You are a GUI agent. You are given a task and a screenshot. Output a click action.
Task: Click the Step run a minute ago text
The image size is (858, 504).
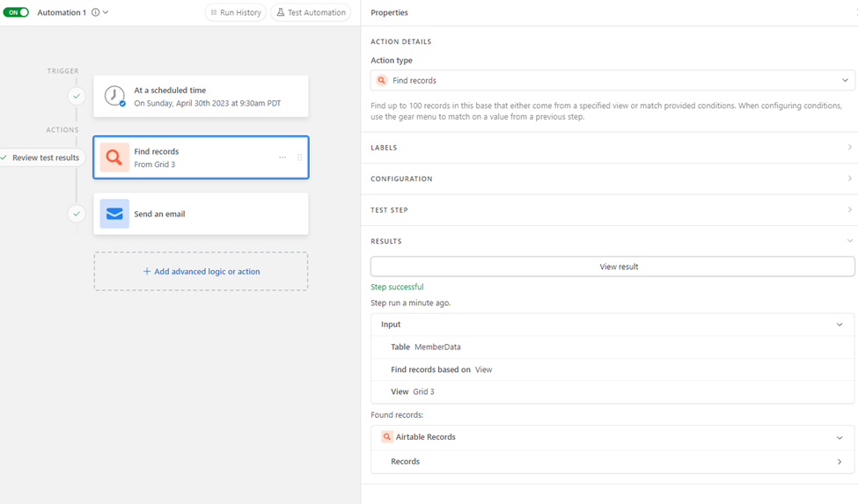(411, 303)
